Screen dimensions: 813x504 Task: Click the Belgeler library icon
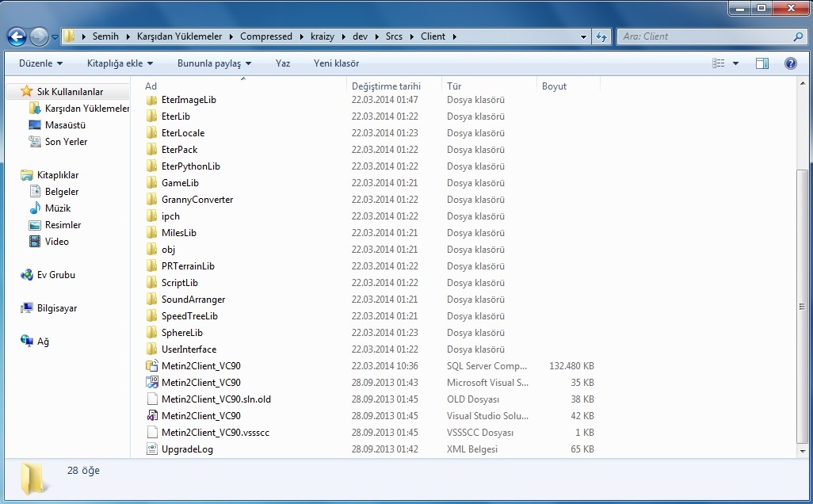click(35, 191)
